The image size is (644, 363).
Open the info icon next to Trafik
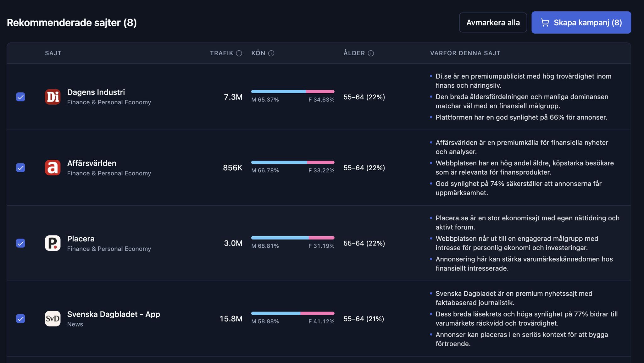[239, 53]
